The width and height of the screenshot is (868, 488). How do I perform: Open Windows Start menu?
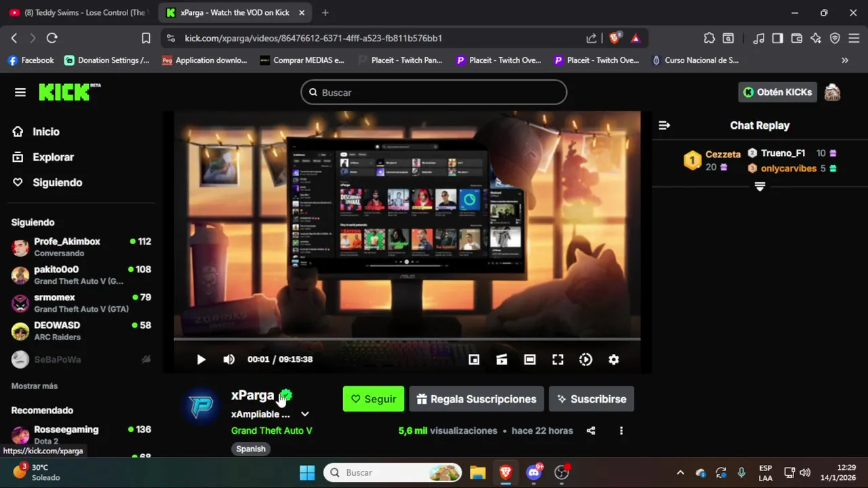307,472
